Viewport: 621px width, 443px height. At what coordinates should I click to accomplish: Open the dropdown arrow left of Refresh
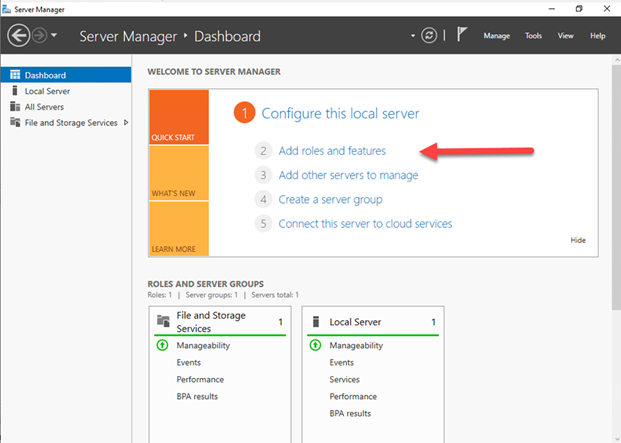tap(413, 36)
